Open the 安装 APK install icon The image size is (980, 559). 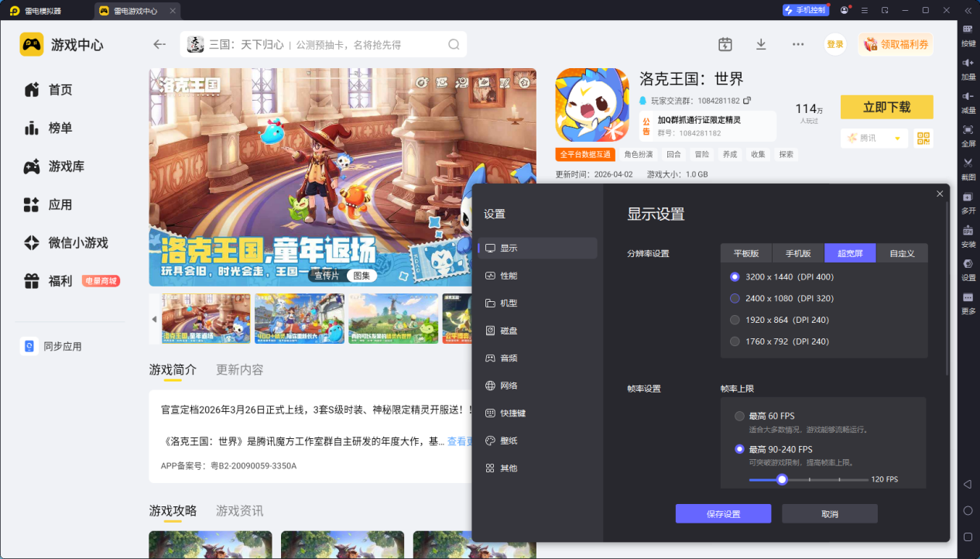[x=968, y=235]
